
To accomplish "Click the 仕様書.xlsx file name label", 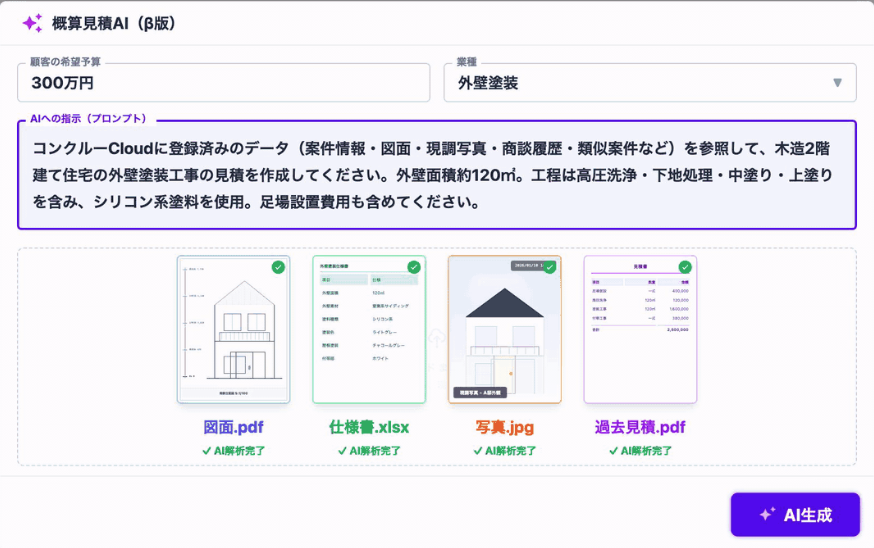I will coord(369,427).
